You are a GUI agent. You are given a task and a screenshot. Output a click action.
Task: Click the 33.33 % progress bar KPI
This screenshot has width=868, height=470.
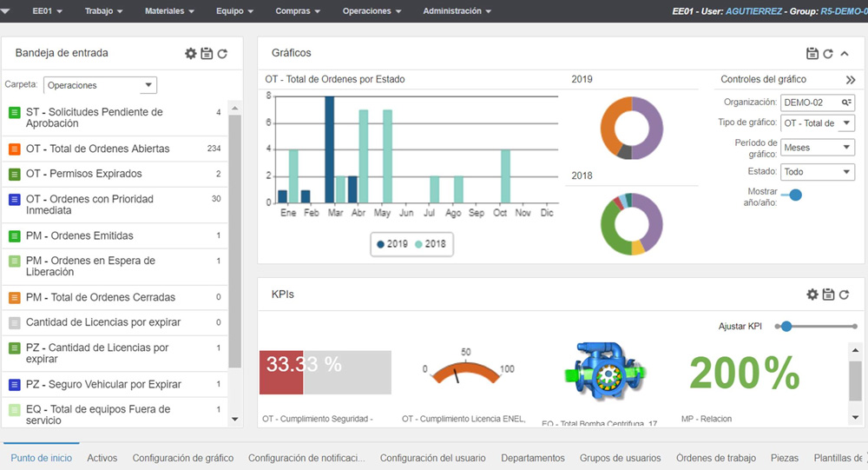point(325,372)
